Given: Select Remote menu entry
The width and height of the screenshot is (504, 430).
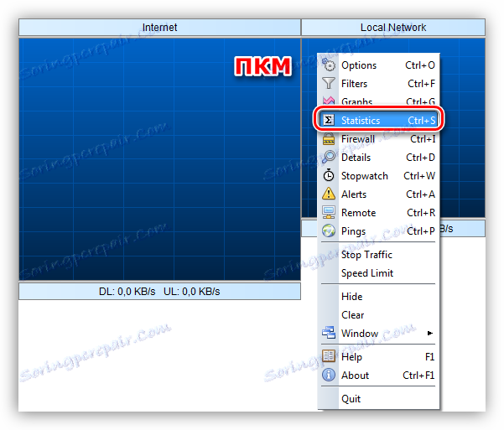Looking at the screenshot, I should 378,213.
